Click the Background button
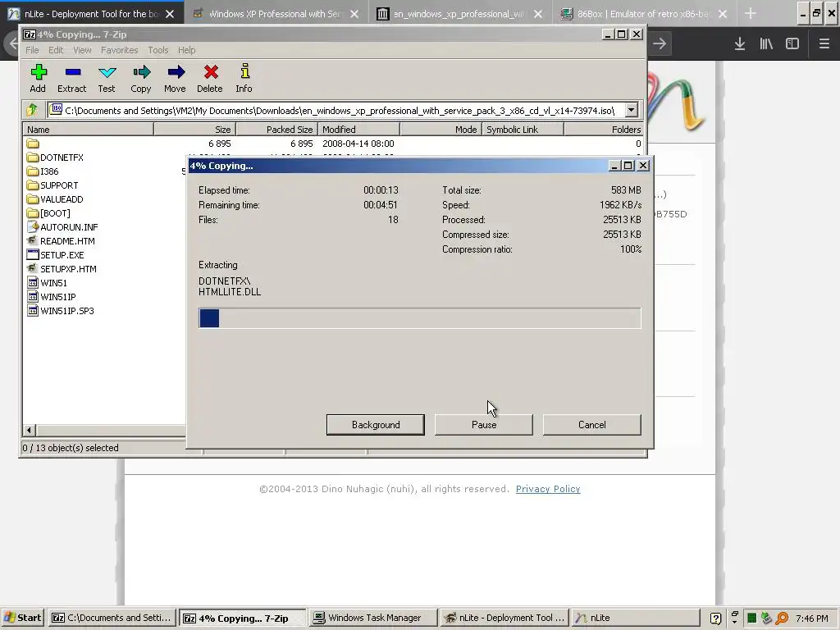840x630 pixels. [x=376, y=425]
